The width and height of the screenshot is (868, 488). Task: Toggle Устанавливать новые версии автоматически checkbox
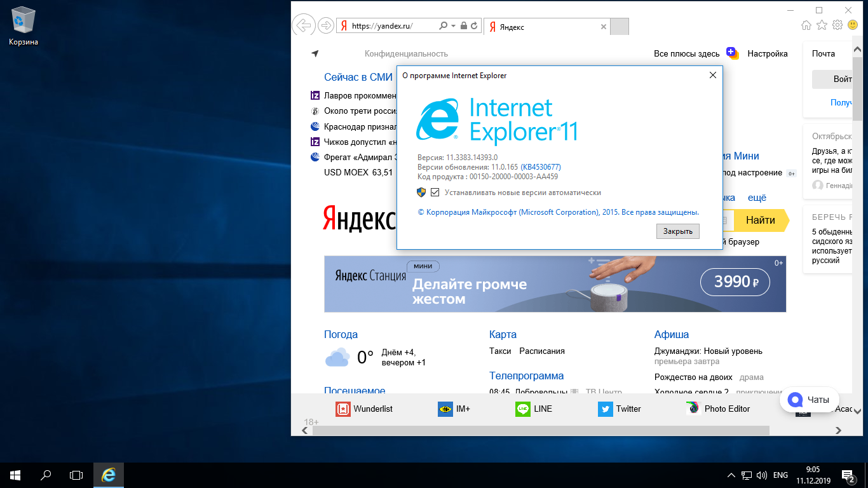(435, 193)
